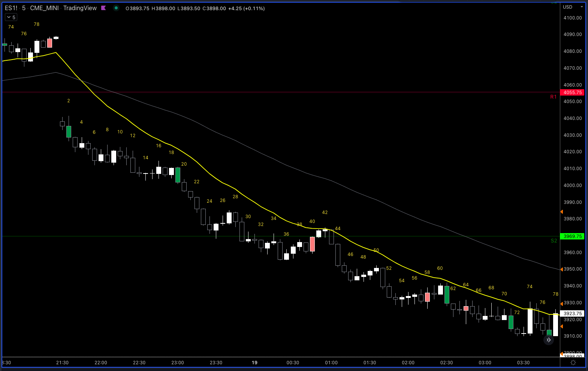Click orange marker below 3920.00 price

(561, 327)
